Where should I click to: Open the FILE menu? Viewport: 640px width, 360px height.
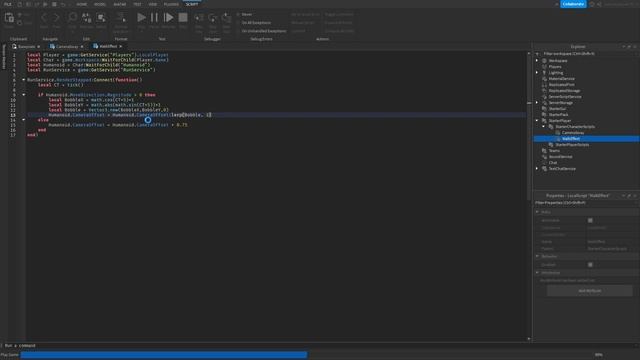pyautogui.click(x=8, y=4)
